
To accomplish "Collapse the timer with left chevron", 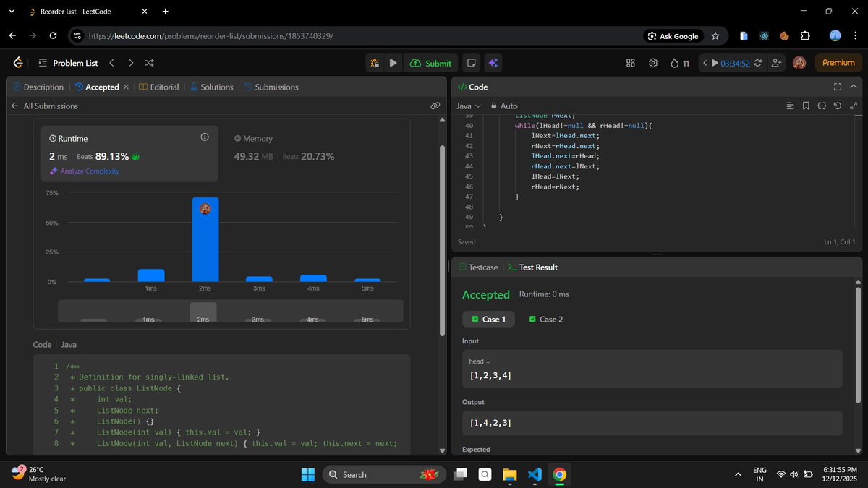I will [705, 63].
